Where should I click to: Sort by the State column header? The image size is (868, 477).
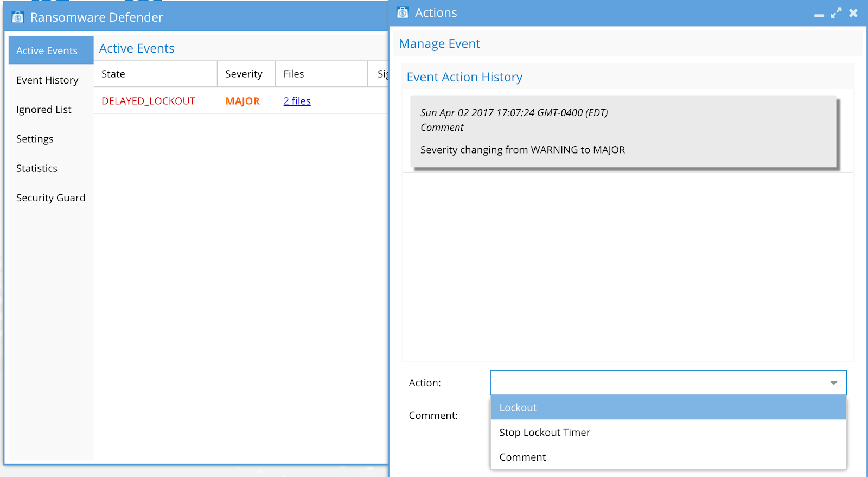coord(155,74)
